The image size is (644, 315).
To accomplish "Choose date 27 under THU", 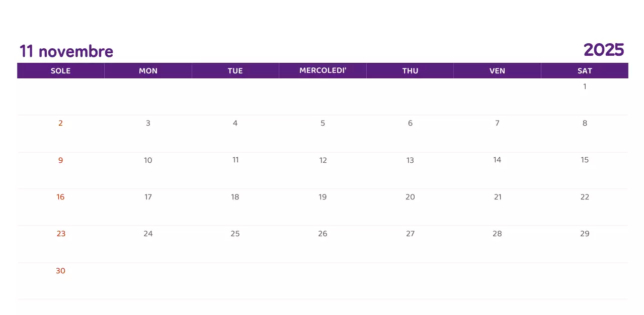I will 410,234.
